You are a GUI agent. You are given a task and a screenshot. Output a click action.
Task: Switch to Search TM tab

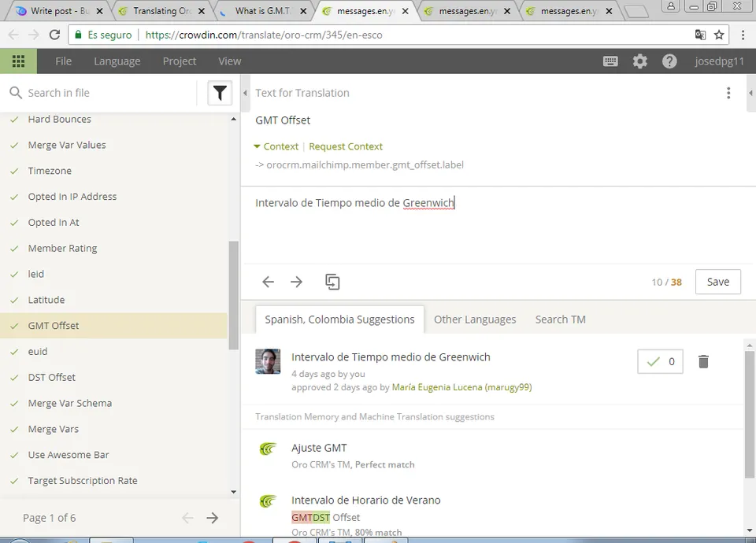[x=560, y=320]
